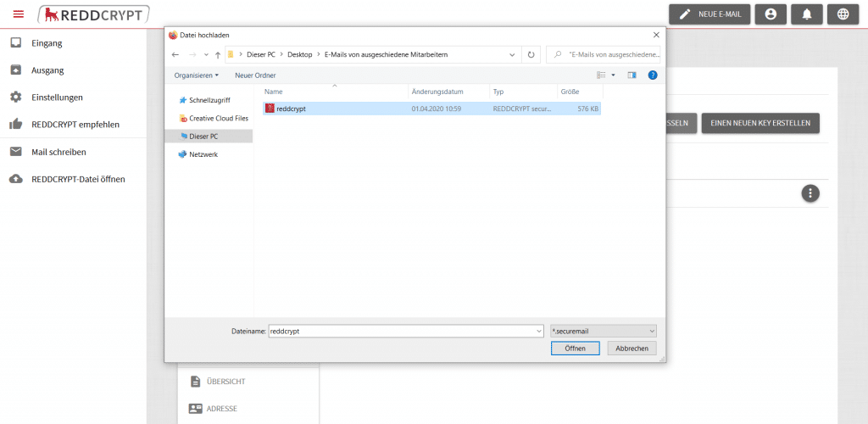Click the hamburger menu icon
Screen dimensions: 868x424
tap(19, 14)
